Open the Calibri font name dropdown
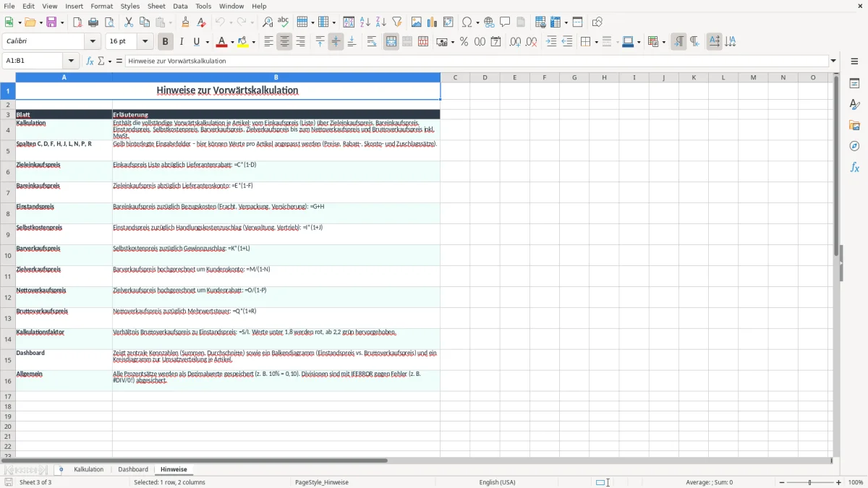This screenshot has width=868, height=488. [93, 42]
